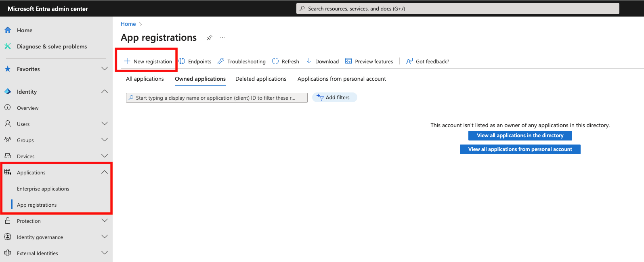Image resolution: width=644 pixels, height=262 pixels.
Task: Click the Endpoints toolbar label
Action: pos(200,61)
